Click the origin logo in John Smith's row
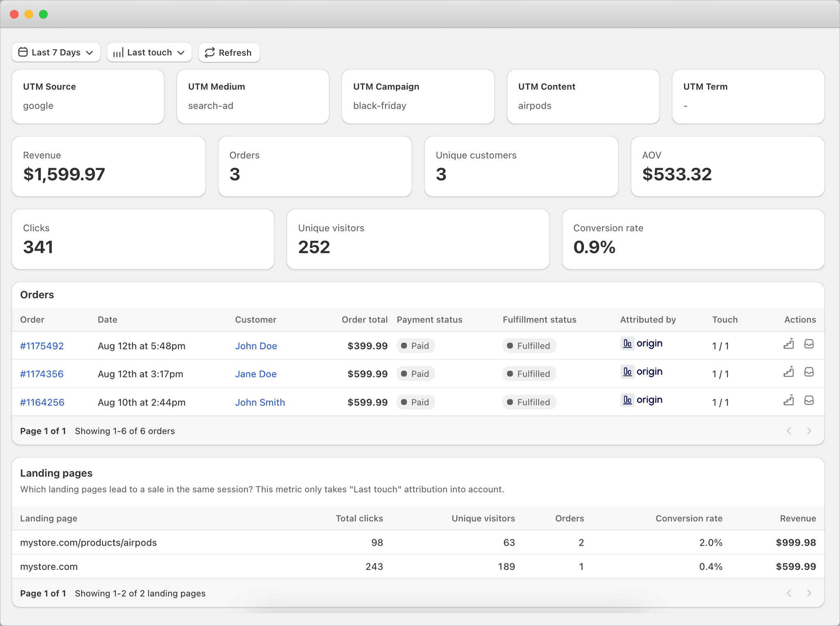 pos(641,400)
